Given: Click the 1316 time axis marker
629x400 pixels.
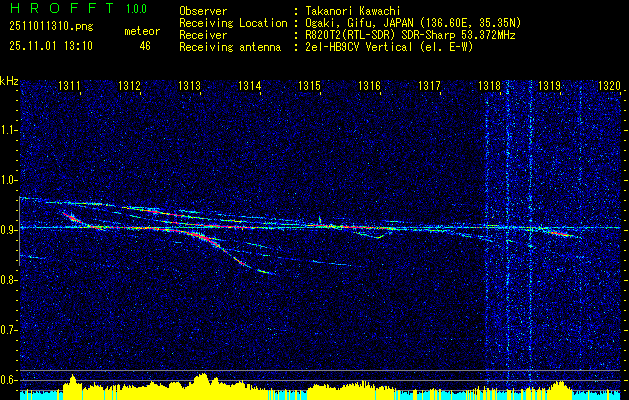Looking at the screenshot, I should 369,86.
